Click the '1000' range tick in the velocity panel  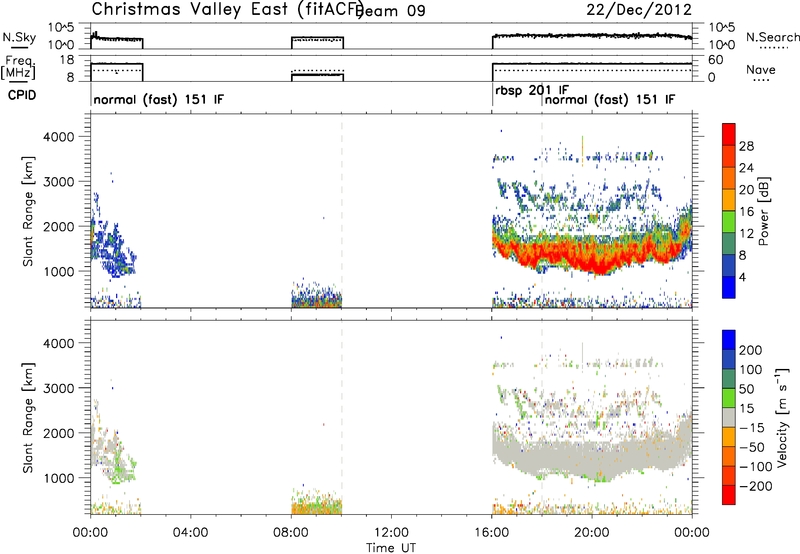coord(58,478)
